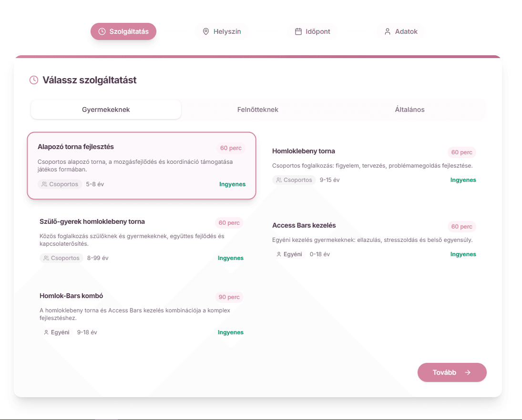
Task: Switch to the Általános tab
Action: click(409, 110)
